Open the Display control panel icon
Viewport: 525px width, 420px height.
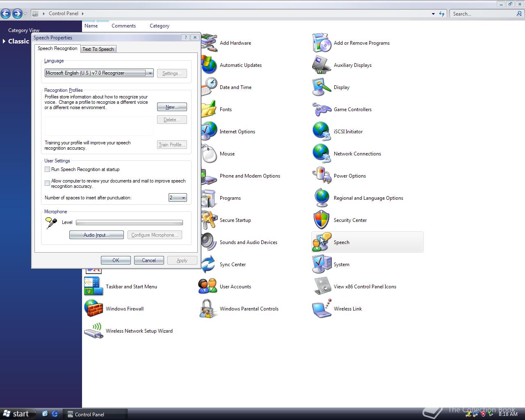pos(322,87)
